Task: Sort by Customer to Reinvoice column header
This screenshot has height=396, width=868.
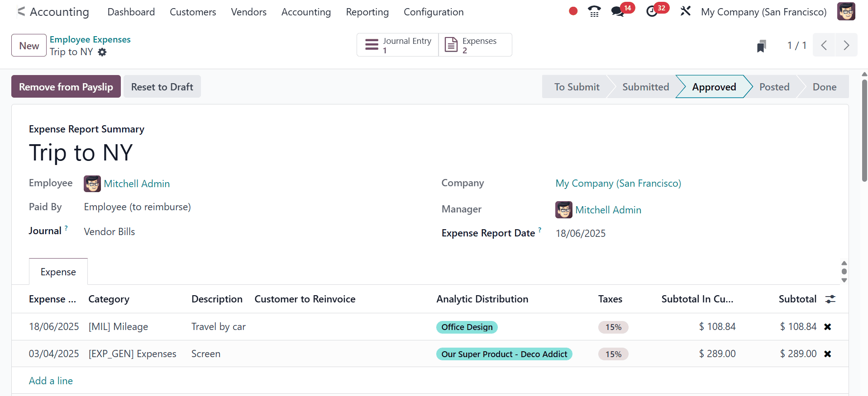Action: pos(305,299)
